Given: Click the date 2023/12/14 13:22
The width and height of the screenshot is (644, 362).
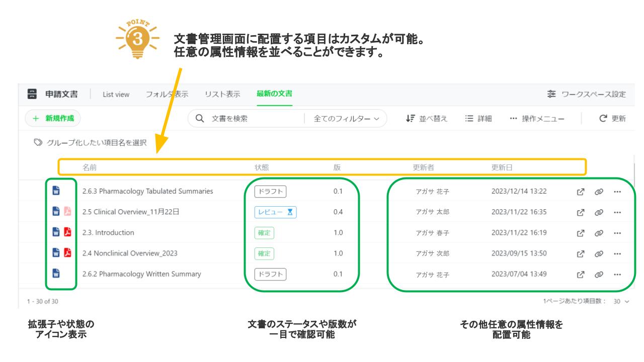Looking at the screenshot, I should [519, 191].
